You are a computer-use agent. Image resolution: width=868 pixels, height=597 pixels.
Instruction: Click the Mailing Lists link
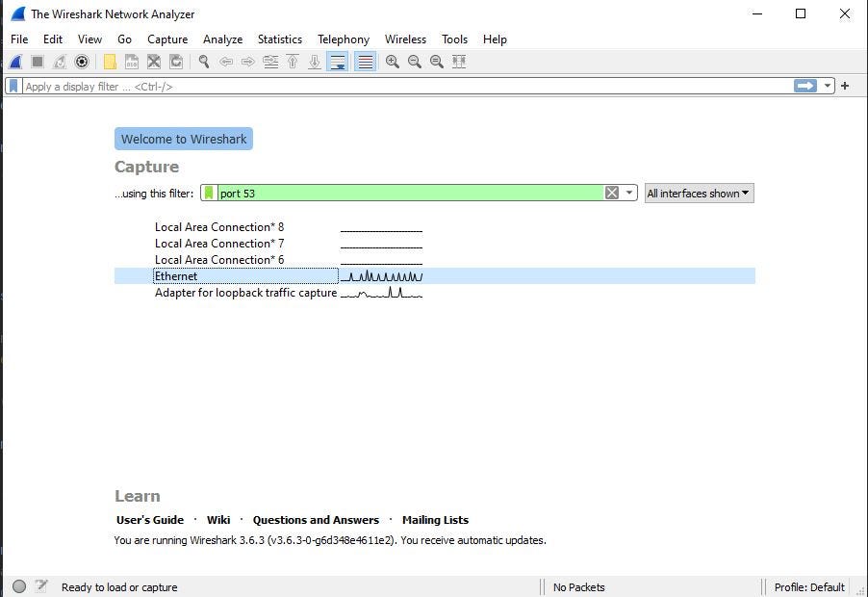tap(435, 519)
